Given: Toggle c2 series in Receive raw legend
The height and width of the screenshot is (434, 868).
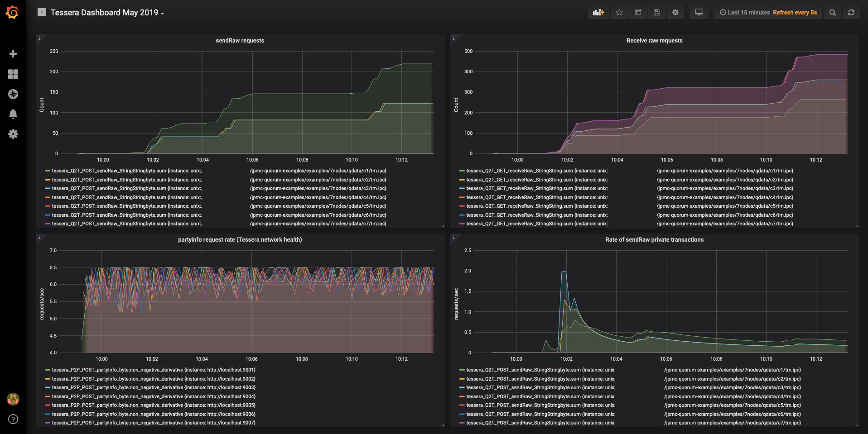Looking at the screenshot, I should (x=630, y=180).
